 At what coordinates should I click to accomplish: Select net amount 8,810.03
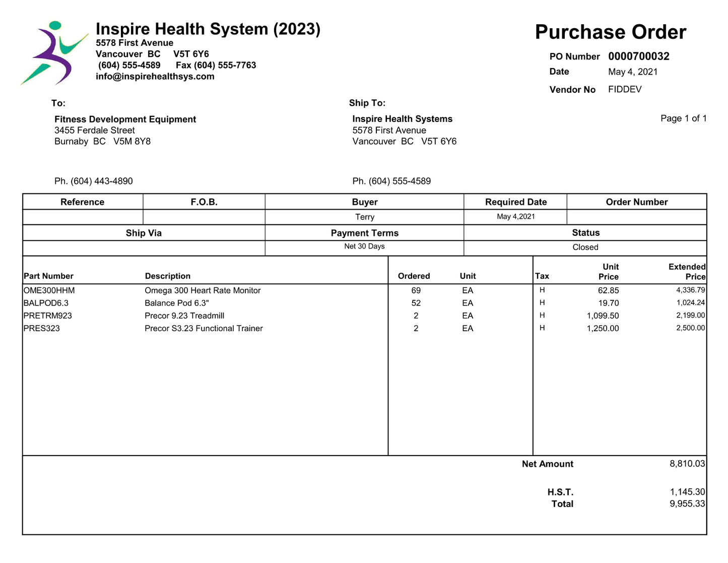[688, 464]
